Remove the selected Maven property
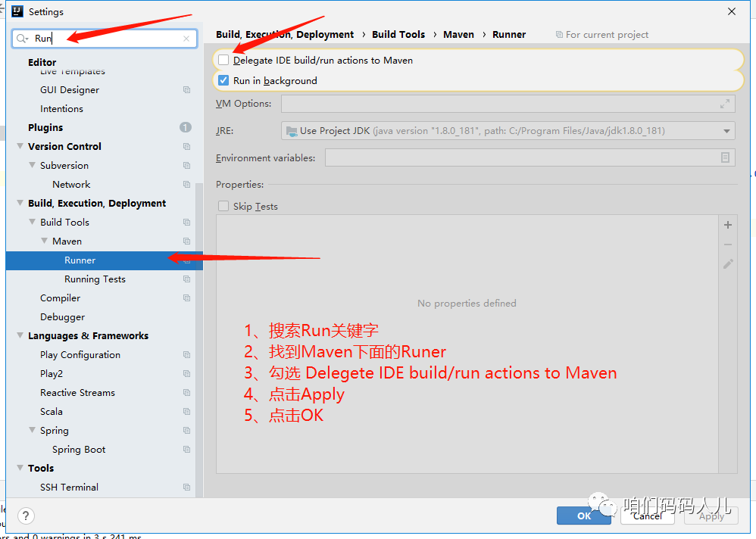Image resolution: width=756 pixels, height=539 pixels. tap(727, 245)
